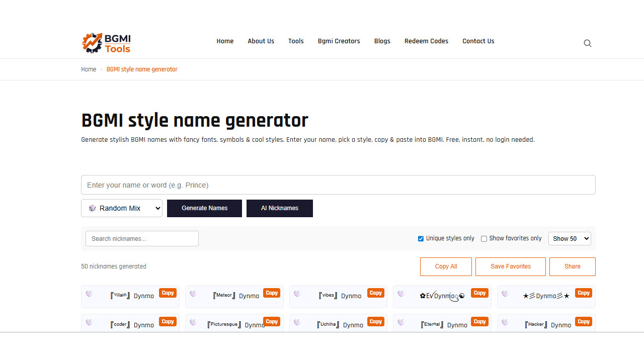Click the '50 nicknames generated' text

(x=114, y=266)
